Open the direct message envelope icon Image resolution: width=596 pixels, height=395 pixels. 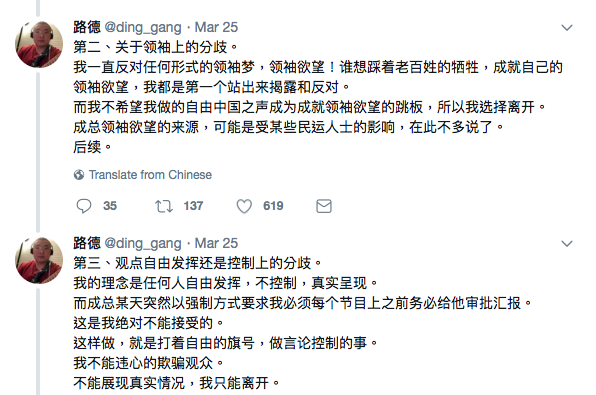coord(324,206)
